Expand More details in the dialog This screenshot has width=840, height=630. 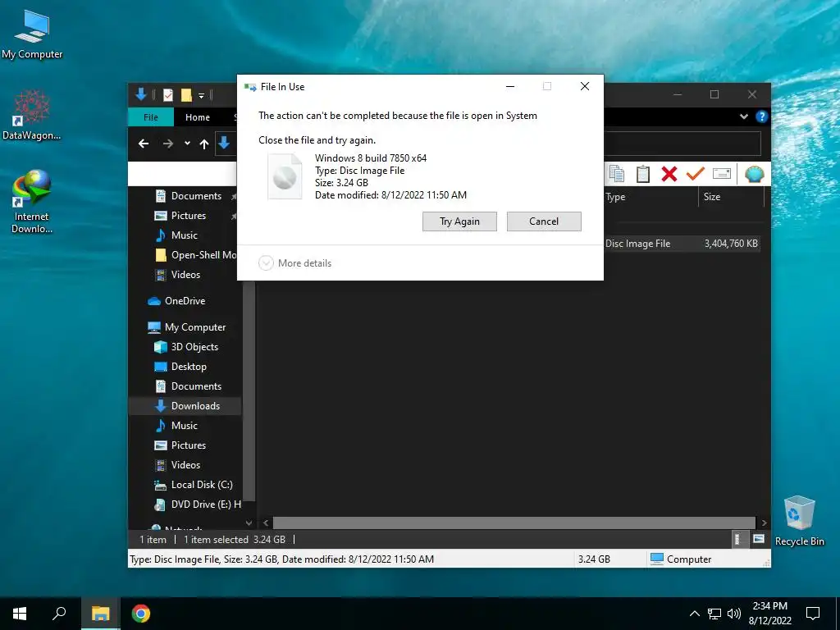(295, 263)
